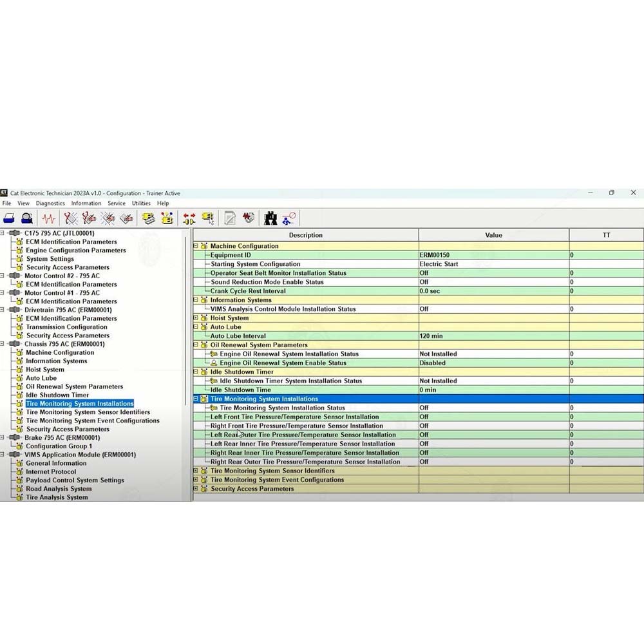Image resolution: width=644 pixels, height=644 pixels.
Task: Collapse Oil Renewal System Parameters group
Action: point(196,345)
